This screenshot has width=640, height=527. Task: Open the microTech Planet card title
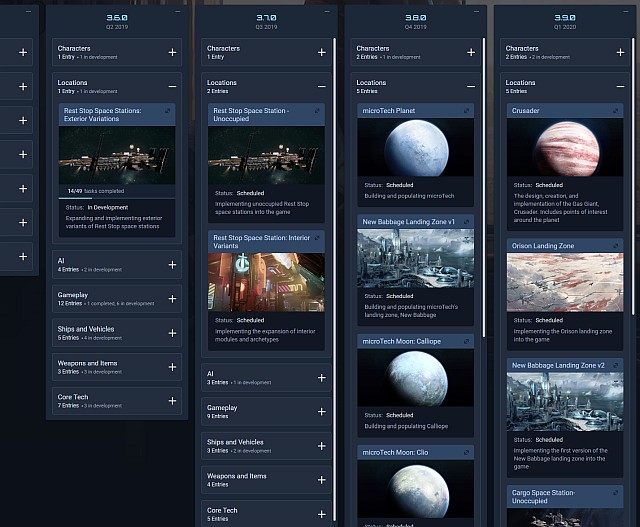coord(389,111)
